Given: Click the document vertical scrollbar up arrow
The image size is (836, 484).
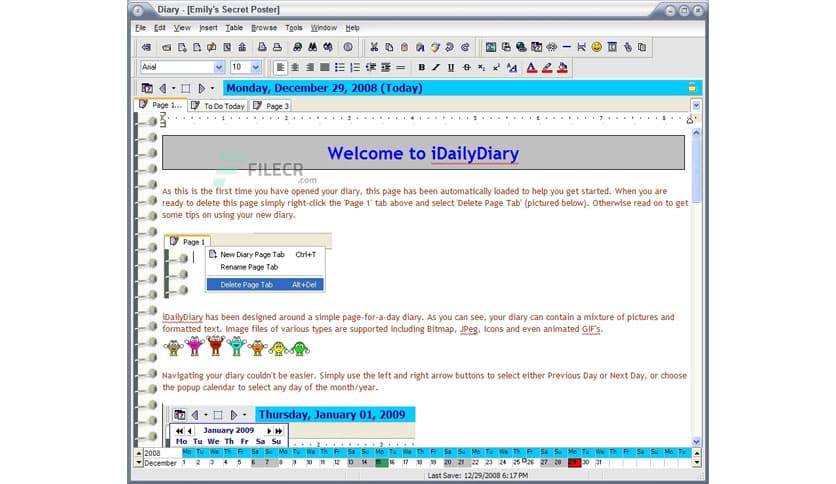Looking at the screenshot, I should point(696,133).
